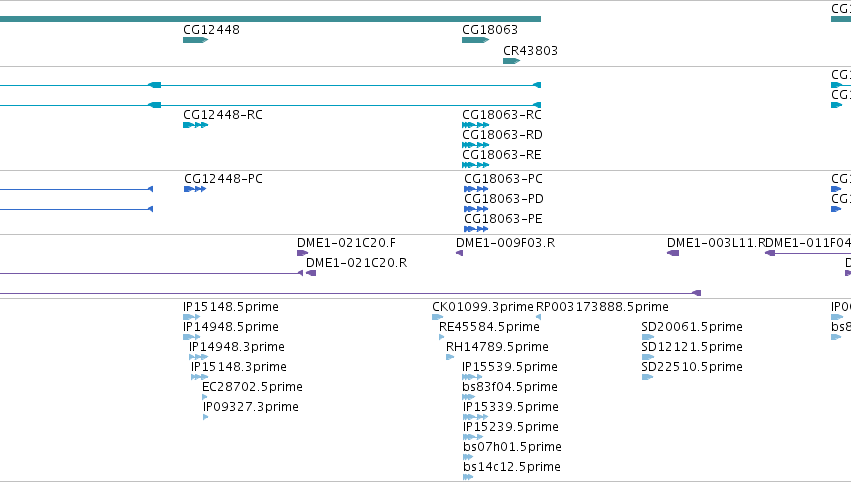The image size is (851, 482).
Task: Open the CG12448-PC label
Action: click(223, 179)
